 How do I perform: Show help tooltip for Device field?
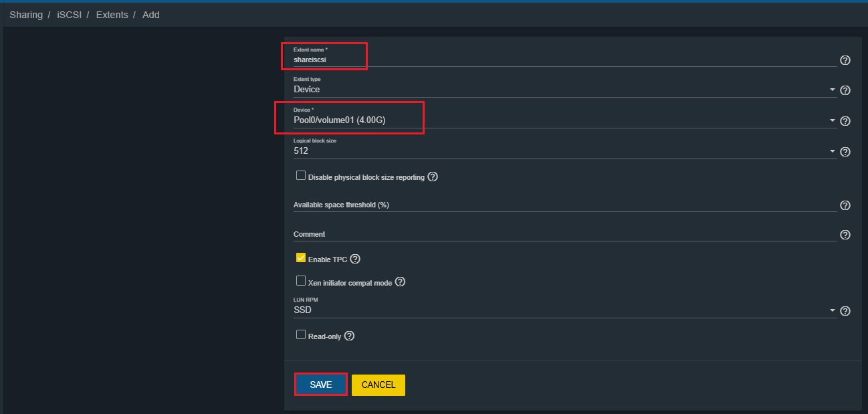[x=845, y=121]
